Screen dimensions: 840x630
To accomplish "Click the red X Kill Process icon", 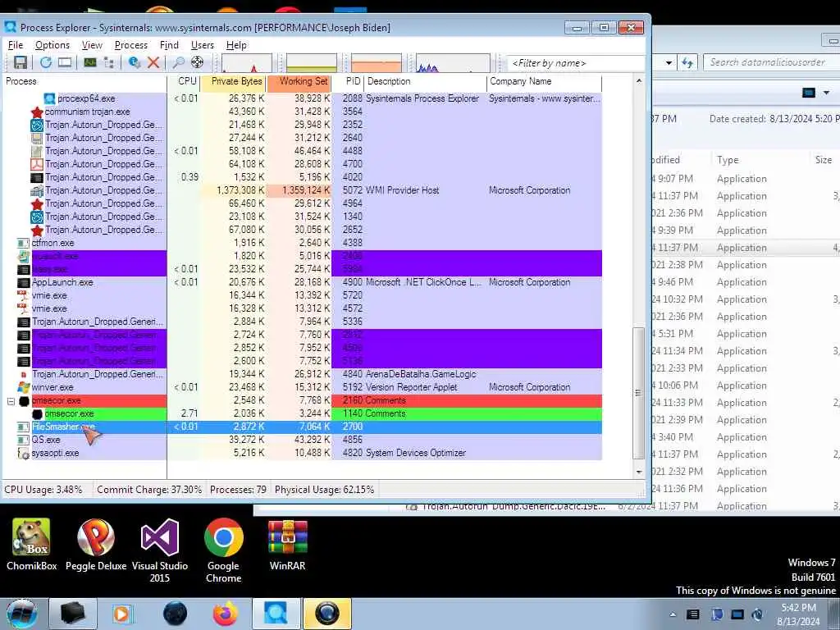I will (153, 62).
